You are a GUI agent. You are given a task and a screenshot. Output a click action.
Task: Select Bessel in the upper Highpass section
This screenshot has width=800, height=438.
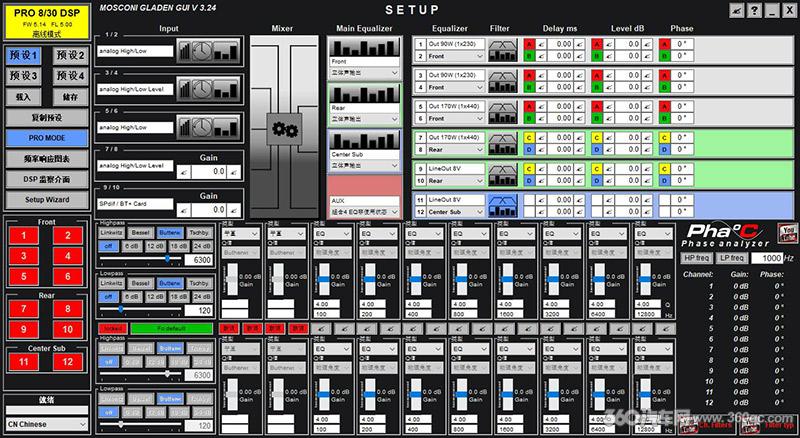pyautogui.click(x=140, y=233)
